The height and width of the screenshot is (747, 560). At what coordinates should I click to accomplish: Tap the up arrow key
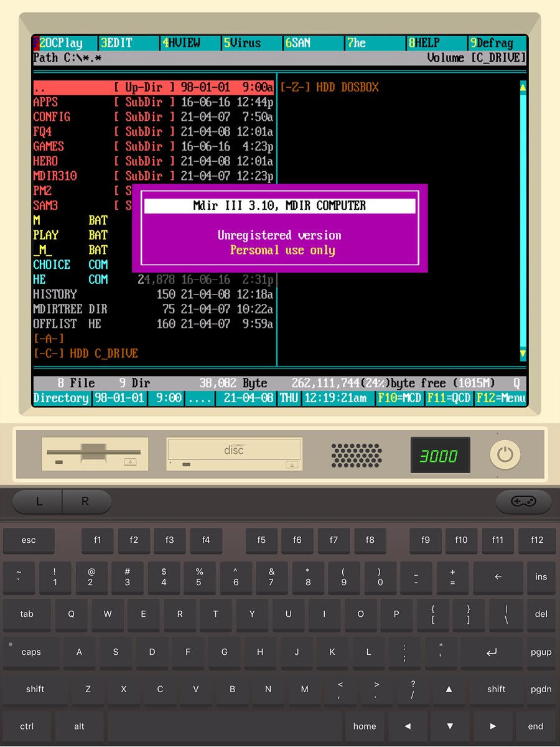point(449,689)
